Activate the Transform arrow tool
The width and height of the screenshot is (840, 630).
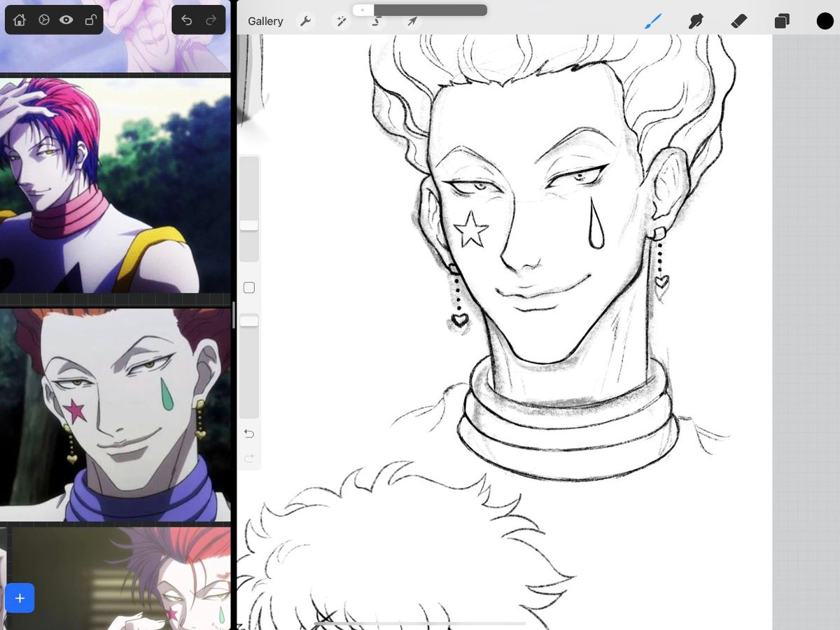(x=413, y=21)
